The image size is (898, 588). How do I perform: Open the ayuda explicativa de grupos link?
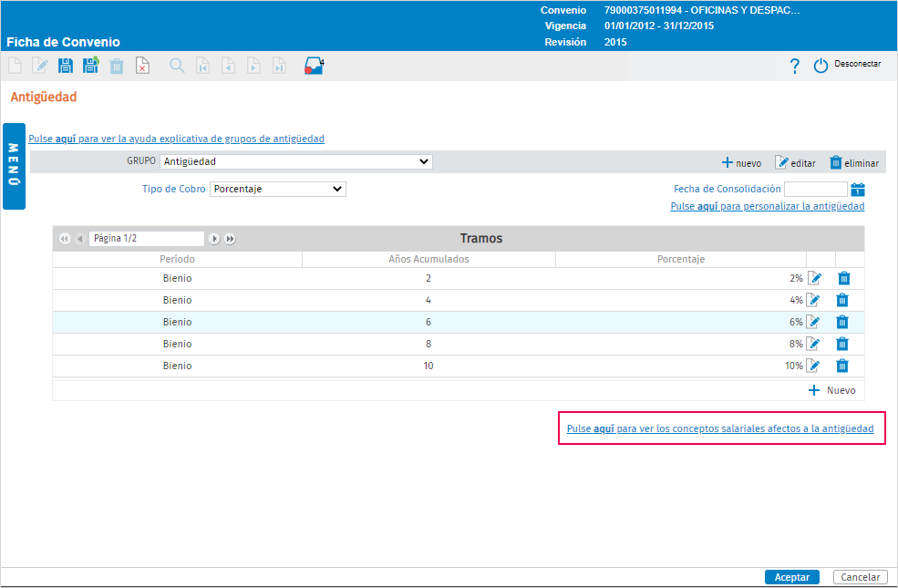(x=176, y=139)
